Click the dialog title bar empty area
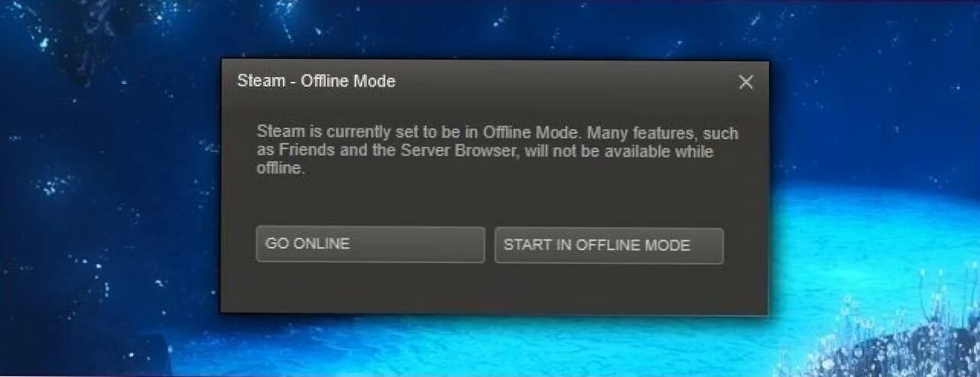980x377 pixels. click(x=566, y=81)
